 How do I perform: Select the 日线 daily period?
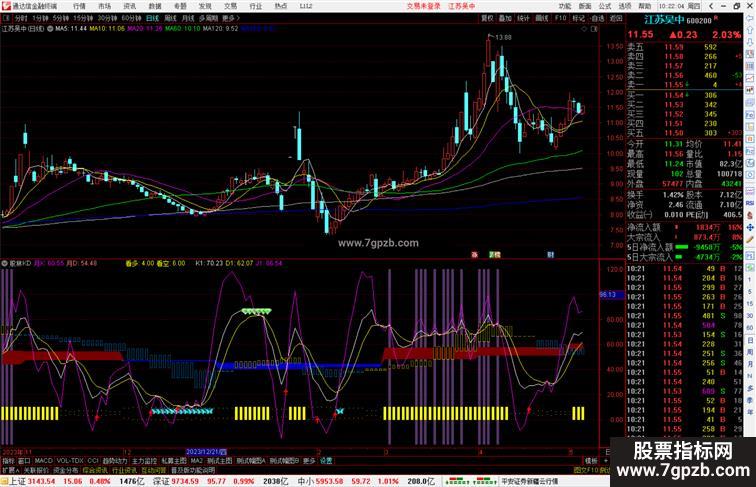coord(152,18)
